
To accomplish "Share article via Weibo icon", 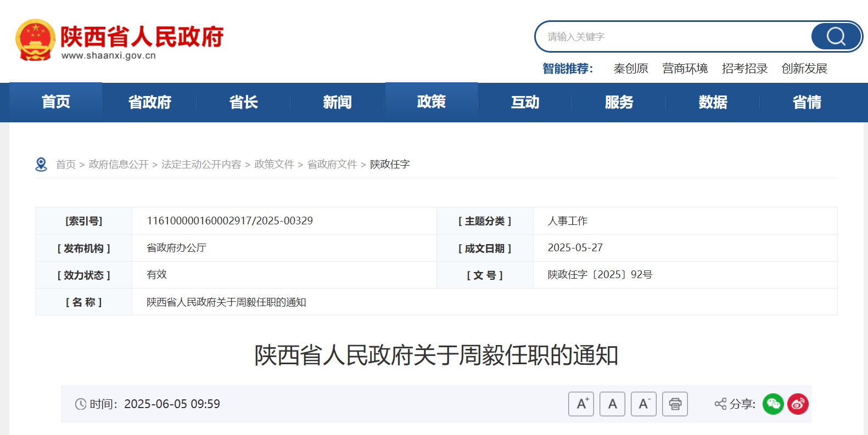I will 798,404.
